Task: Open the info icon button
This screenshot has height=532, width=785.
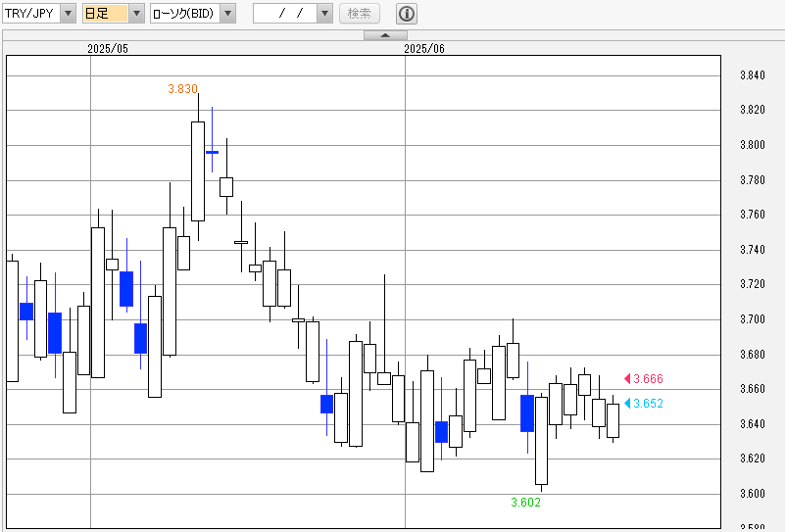Action: (407, 14)
